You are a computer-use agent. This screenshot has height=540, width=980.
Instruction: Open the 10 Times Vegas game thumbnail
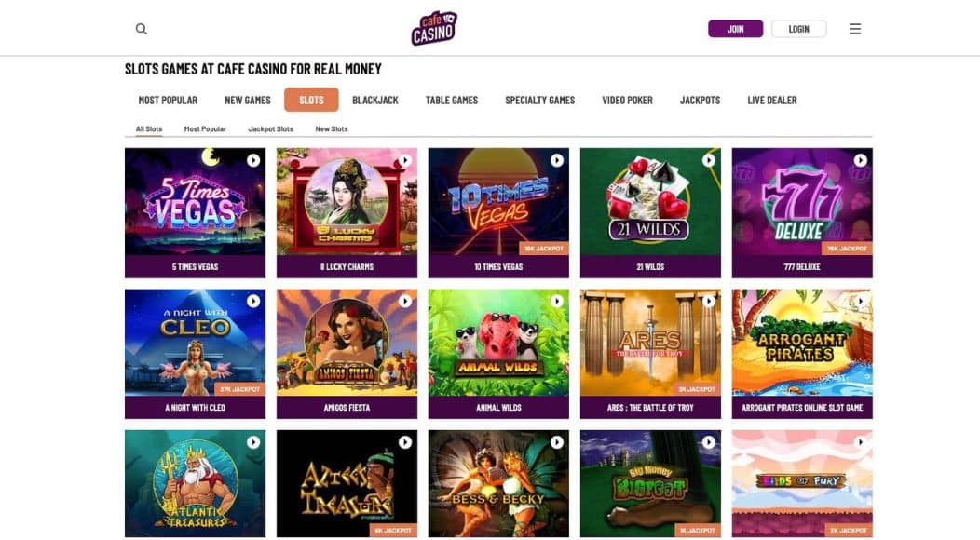[x=498, y=201]
